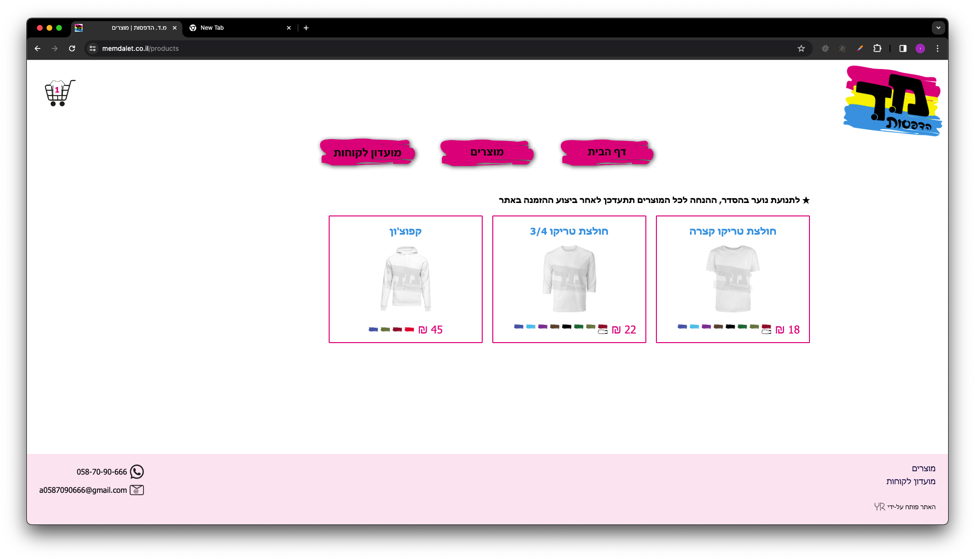Pick light blue swatch on 3/4 t-shirt

click(x=531, y=326)
